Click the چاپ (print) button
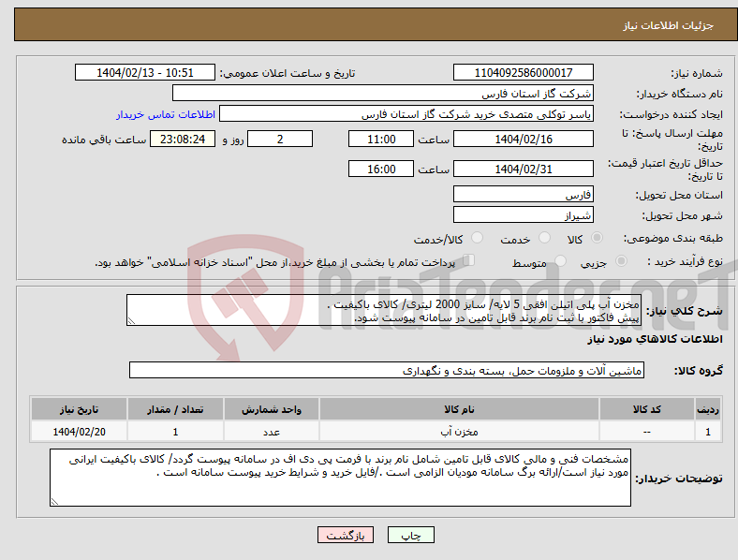This screenshot has width=738, height=560. point(411,535)
